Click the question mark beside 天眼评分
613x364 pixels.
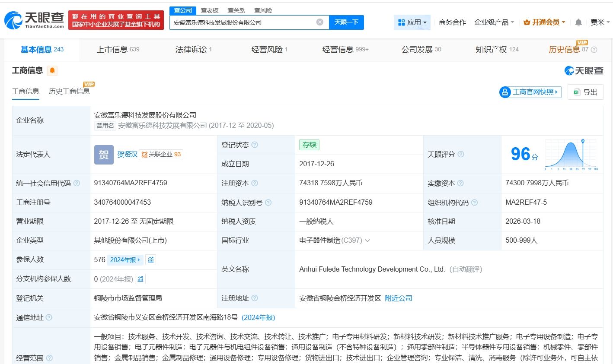[461, 154]
